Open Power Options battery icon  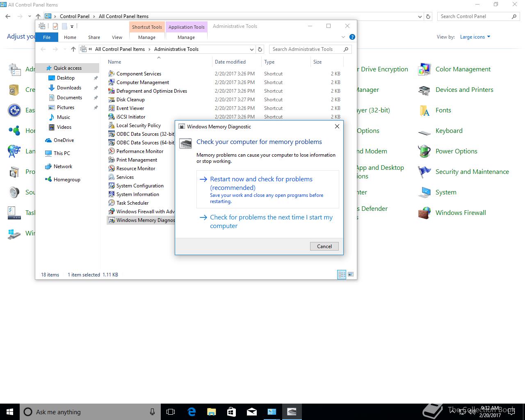click(424, 151)
